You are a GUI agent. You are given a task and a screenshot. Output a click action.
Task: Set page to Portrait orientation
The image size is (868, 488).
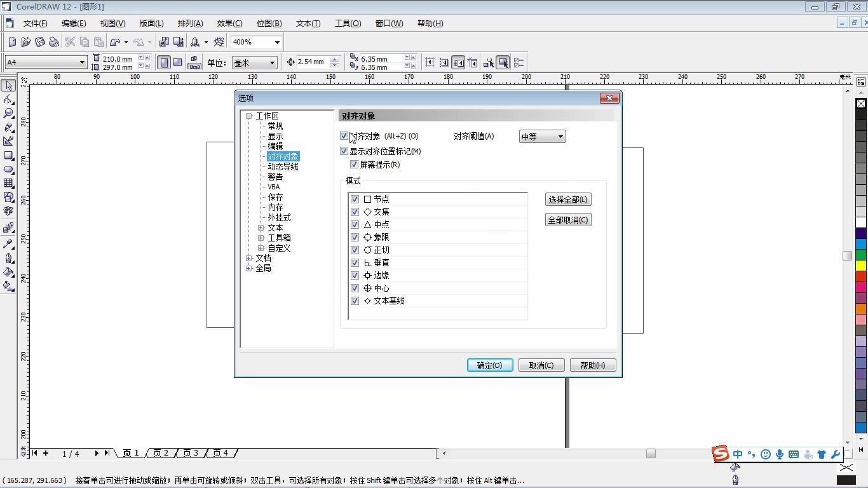pyautogui.click(x=164, y=62)
